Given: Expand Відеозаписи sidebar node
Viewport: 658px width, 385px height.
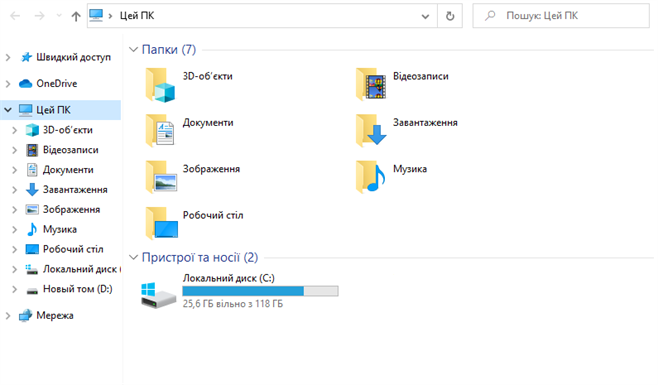Looking at the screenshot, I should (x=14, y=150).
